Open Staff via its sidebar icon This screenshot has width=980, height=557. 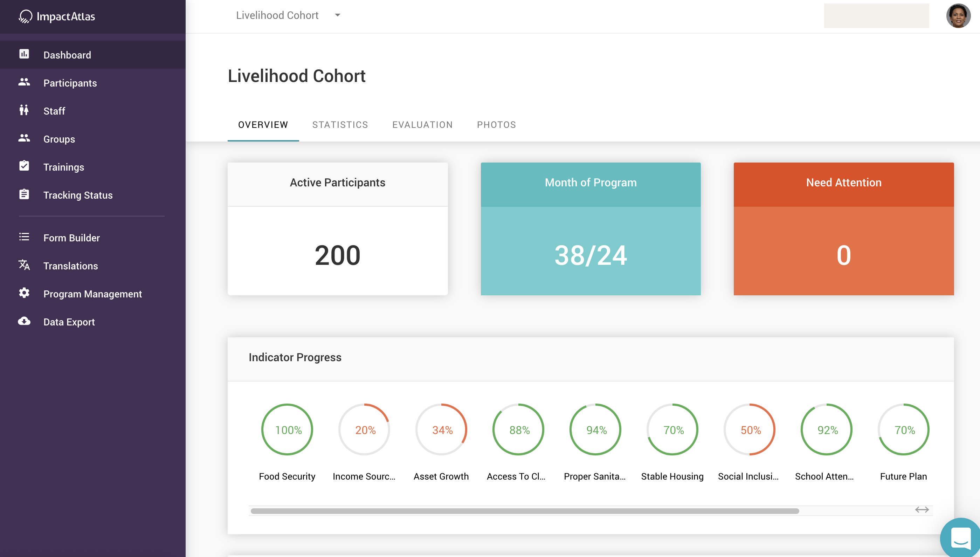[24, 110]
